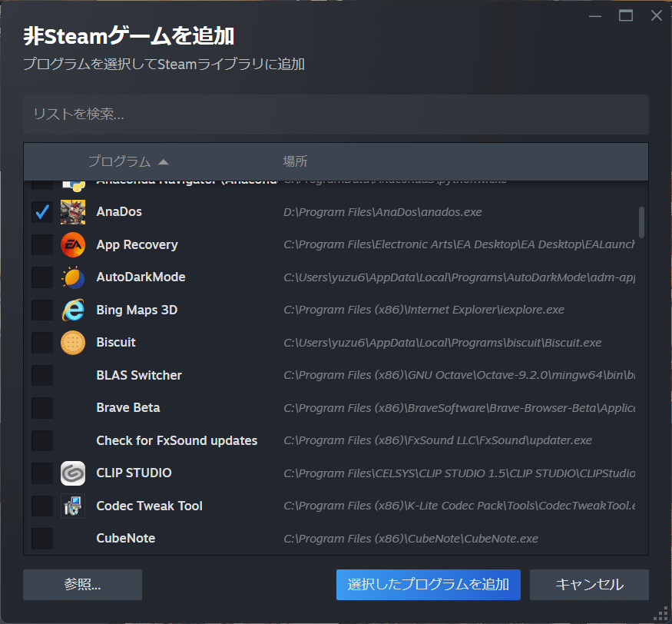Click the program list vertical scrollbar thumb
Screen dimensions: 672x624
(x=641, y=222)
